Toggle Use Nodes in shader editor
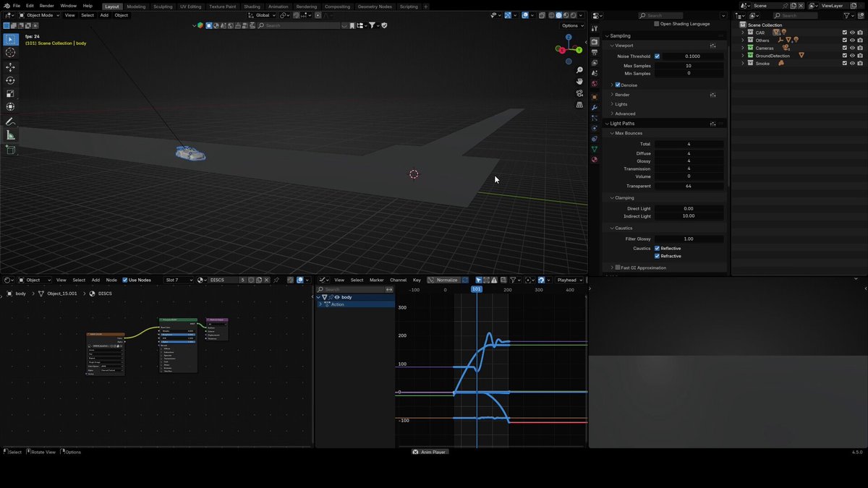The image size is (868, 488). (x=125, y=280)
